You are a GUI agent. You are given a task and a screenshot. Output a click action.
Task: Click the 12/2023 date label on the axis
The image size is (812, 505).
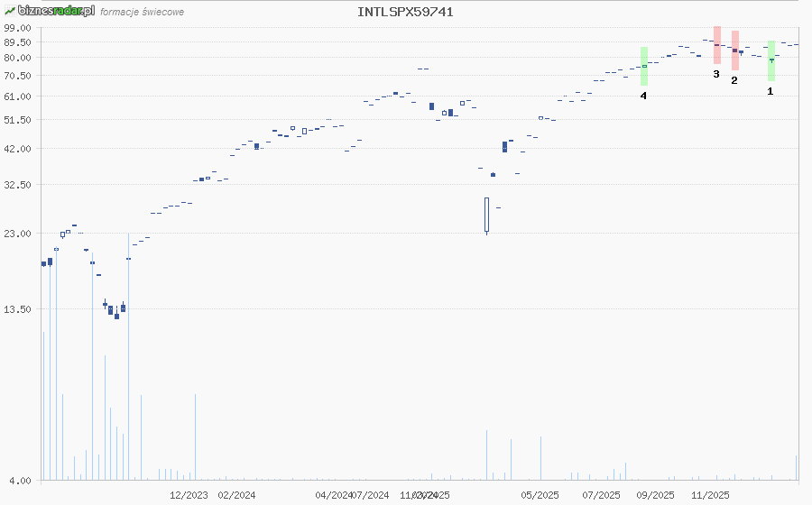(x=189, y=495)
